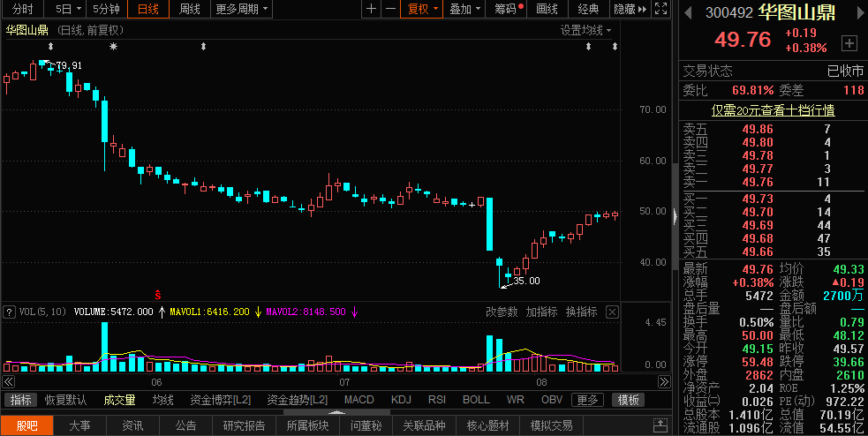The width and height of the screenshot is (868, 436).
Task: Select 日线 daily chart tab
Action: 147,9
